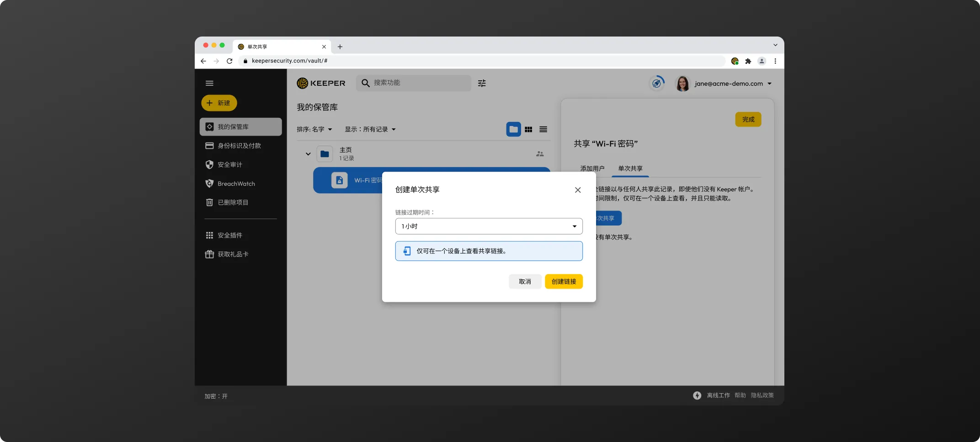Open the Keeper browser extension icon
Viewport: 980px width, 442px height.
tap(735, 61)
